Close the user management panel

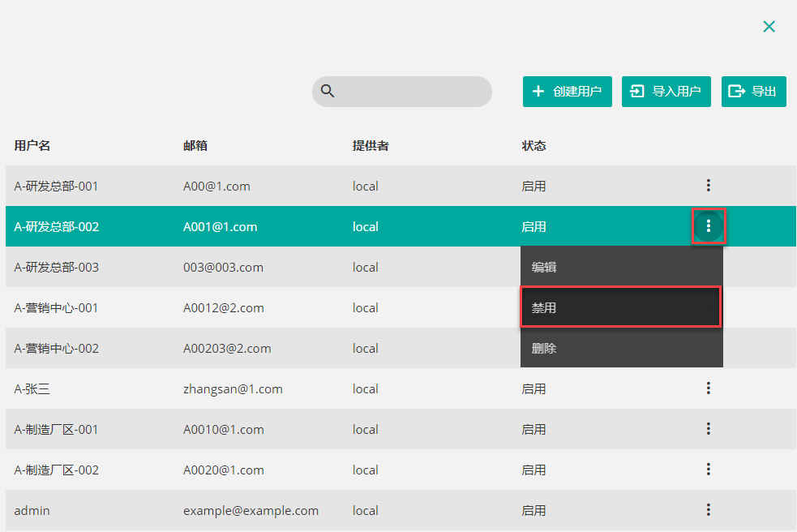[x=769, y=27]
